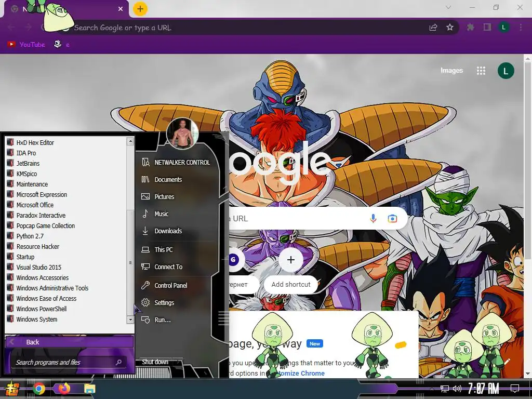Open Microsoft Expression folder

[x=42, y=194]
